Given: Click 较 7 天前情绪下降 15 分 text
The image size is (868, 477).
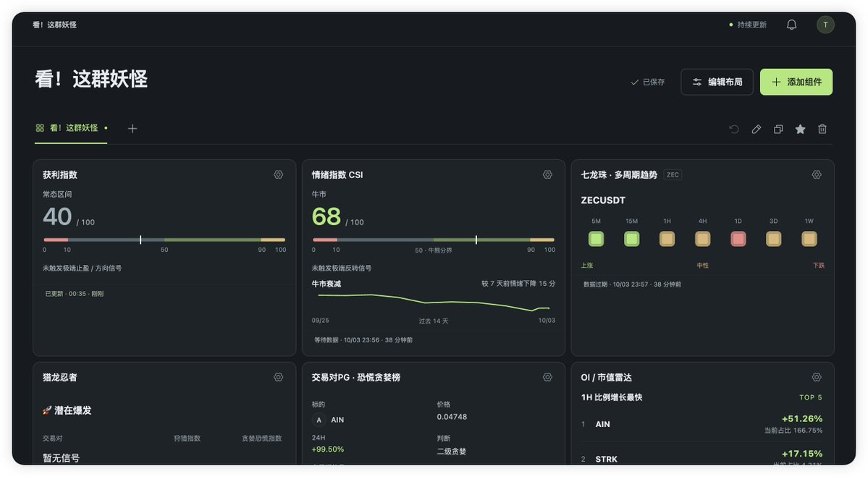Looking at the screenshot, I should (518, 283).
